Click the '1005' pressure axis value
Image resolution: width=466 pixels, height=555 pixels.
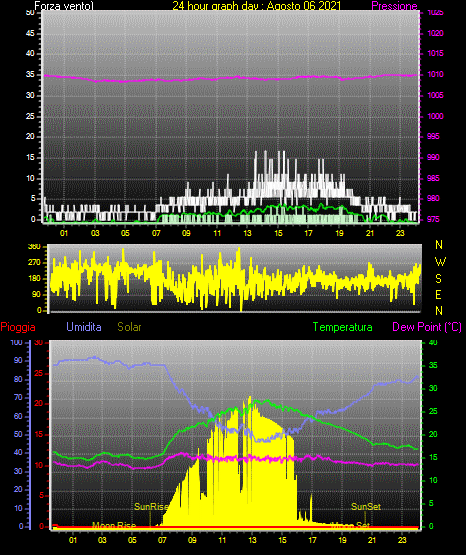(435, 95)
